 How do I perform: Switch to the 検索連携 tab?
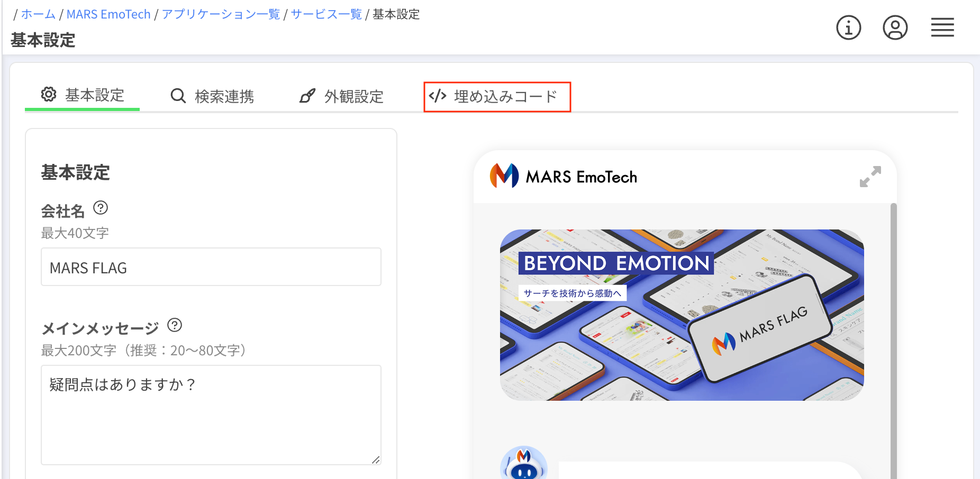tap(212, 96)
